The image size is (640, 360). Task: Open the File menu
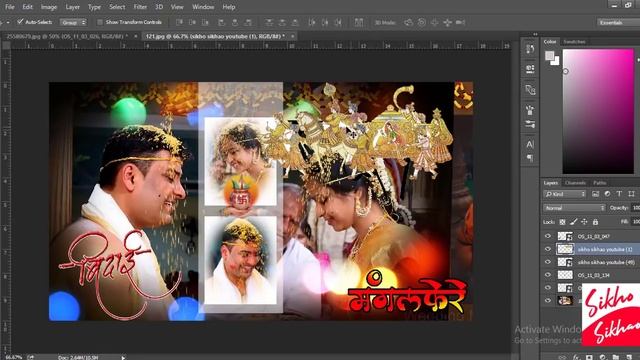point(10,7)
